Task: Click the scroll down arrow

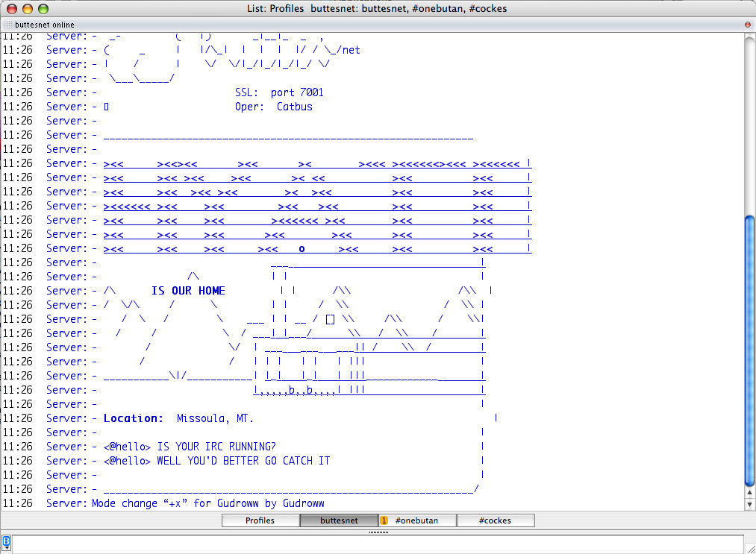Action: tap(749, 504)
